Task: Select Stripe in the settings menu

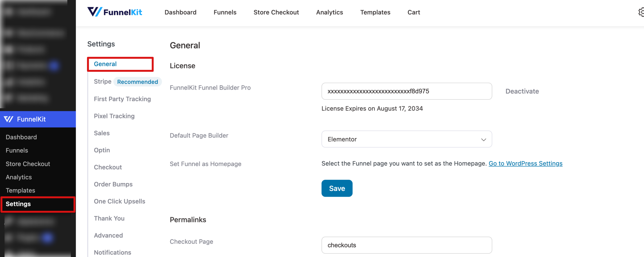Action: (102, 82)
